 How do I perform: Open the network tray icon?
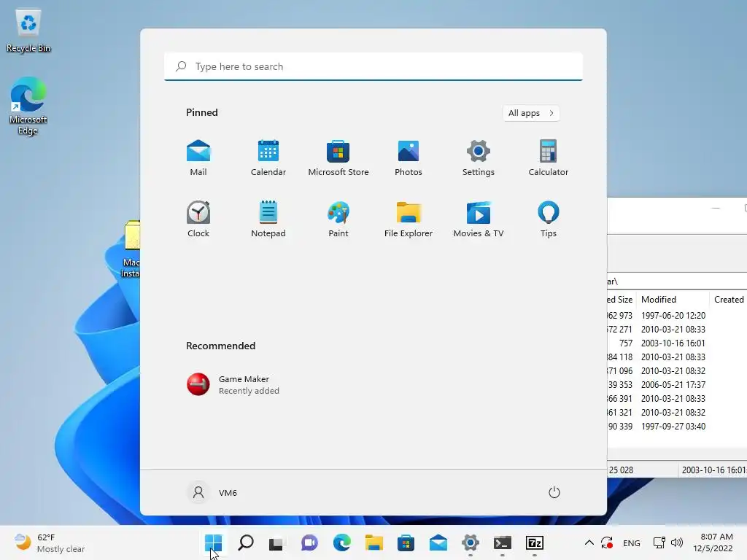659,542
